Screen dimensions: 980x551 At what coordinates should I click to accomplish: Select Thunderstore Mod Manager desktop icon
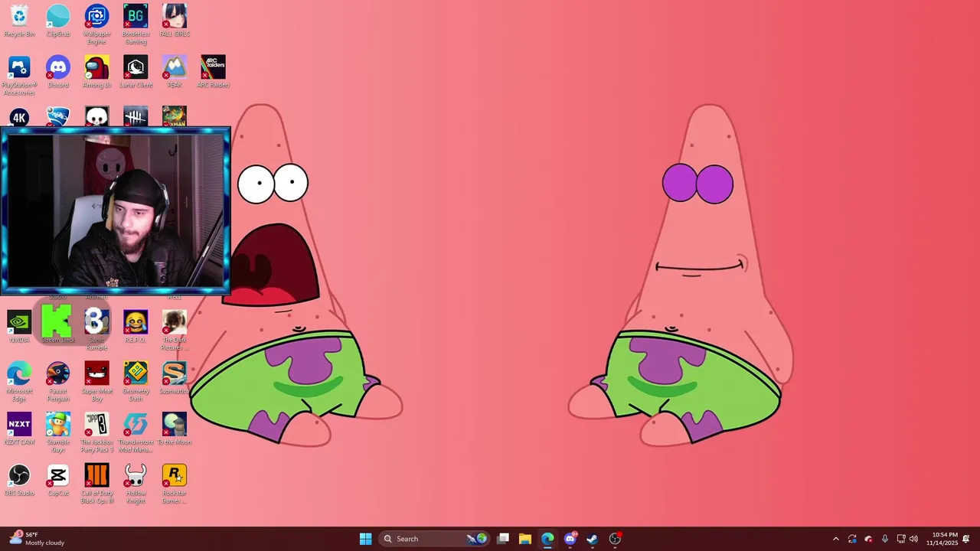136,433
